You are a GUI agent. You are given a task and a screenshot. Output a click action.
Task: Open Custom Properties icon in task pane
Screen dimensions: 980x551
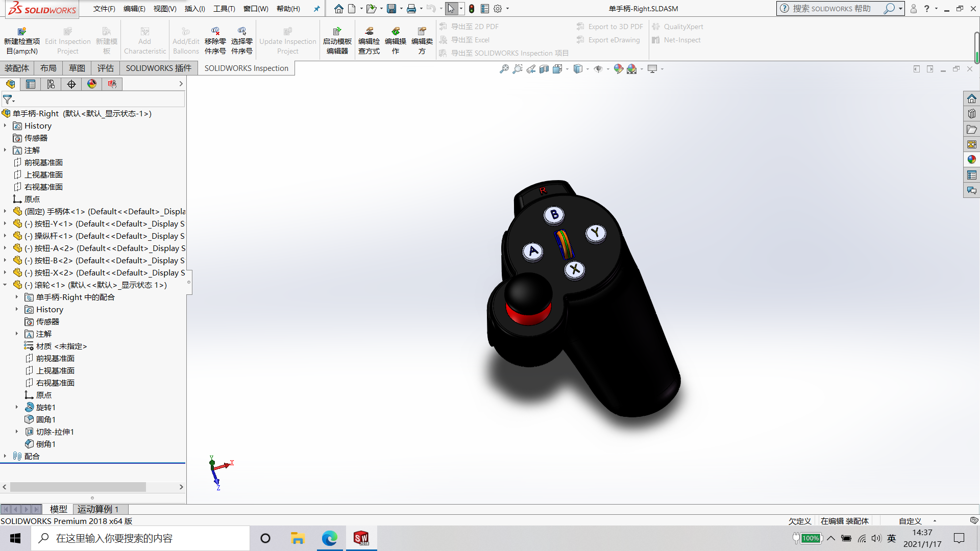pyautogui.click(x=972, y=175)
